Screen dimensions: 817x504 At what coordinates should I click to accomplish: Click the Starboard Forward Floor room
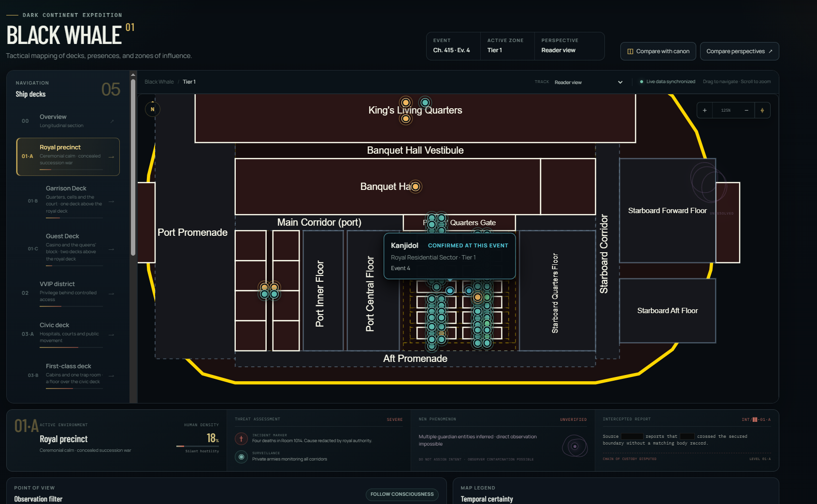(667, 211)
